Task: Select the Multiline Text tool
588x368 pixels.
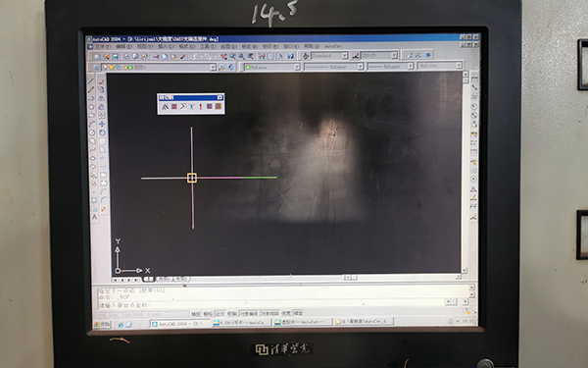Action: click(94, 217)
